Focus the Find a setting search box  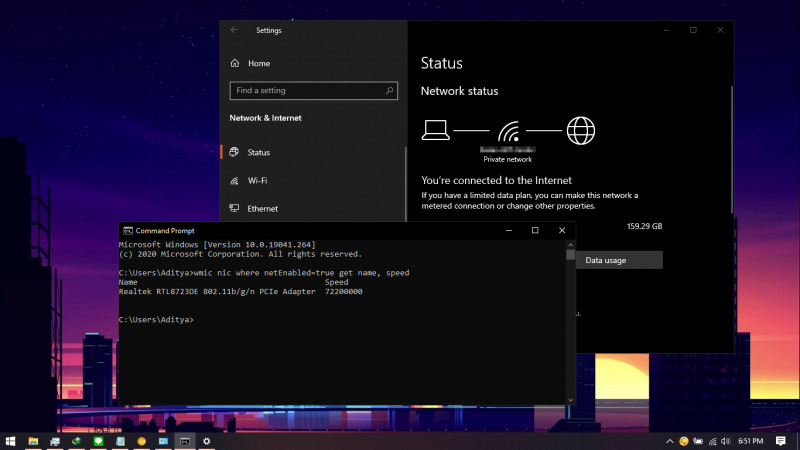pyautogui.click(x=313, y=90)
